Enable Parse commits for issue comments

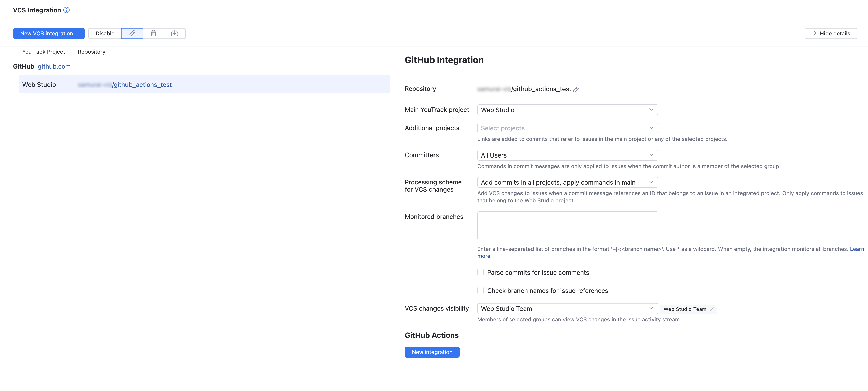480,272
